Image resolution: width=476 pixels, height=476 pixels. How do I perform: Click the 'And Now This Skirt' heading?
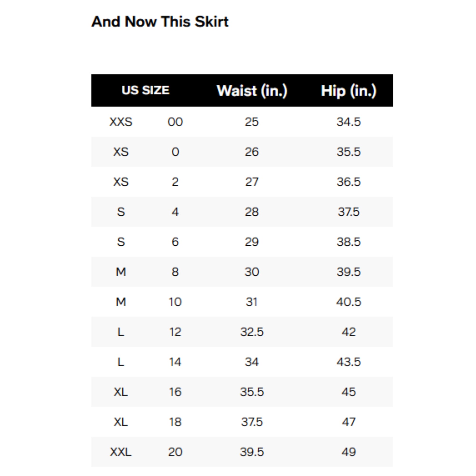160,22
